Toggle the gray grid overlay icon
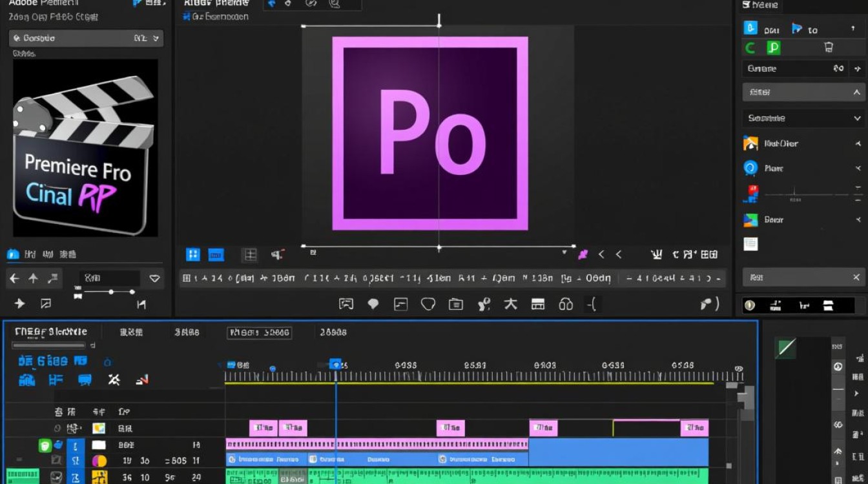This screenshot has width=868, height=484. [249, 255]
